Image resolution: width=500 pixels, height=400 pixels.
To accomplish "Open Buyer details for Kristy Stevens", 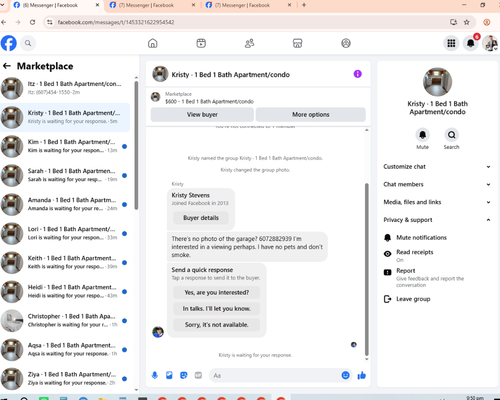I will (x=201, y=218).
